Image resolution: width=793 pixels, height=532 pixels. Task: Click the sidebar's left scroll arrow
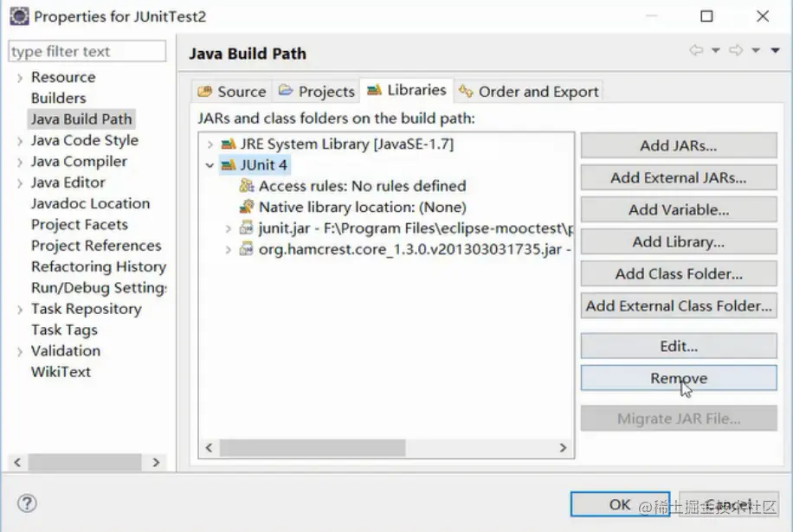click(17, 462)
